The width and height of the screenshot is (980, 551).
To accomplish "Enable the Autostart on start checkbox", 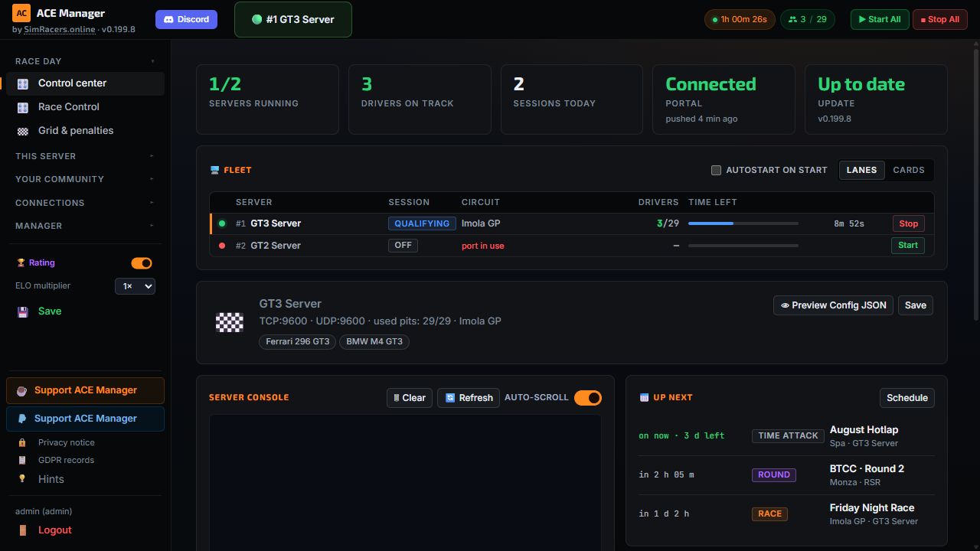I will point(716,170).
